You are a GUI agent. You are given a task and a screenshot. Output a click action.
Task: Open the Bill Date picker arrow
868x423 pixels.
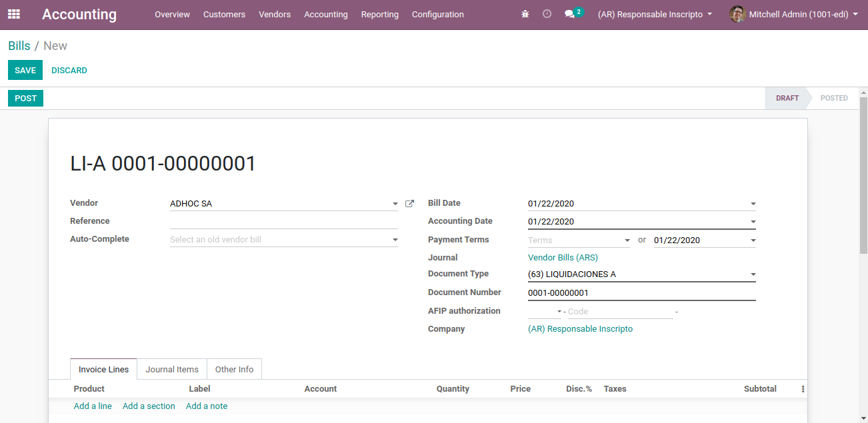coord(753,205)
